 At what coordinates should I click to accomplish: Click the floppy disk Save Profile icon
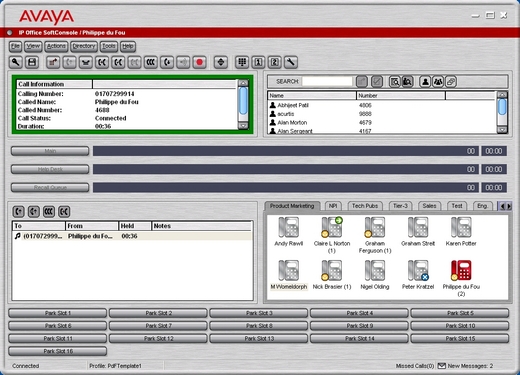pos(32,62)
